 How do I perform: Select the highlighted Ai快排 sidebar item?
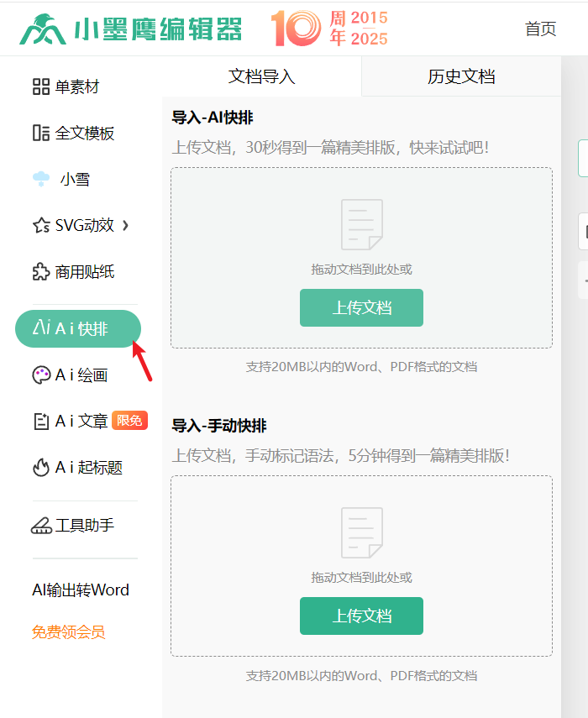coord(78,328)
